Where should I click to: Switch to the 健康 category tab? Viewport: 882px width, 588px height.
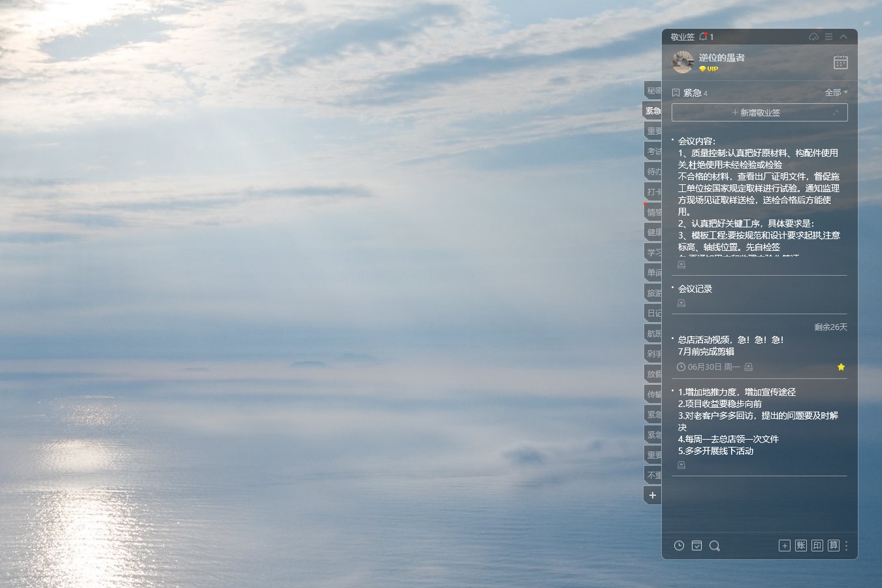pyautogui.click(x=653, y=232)
